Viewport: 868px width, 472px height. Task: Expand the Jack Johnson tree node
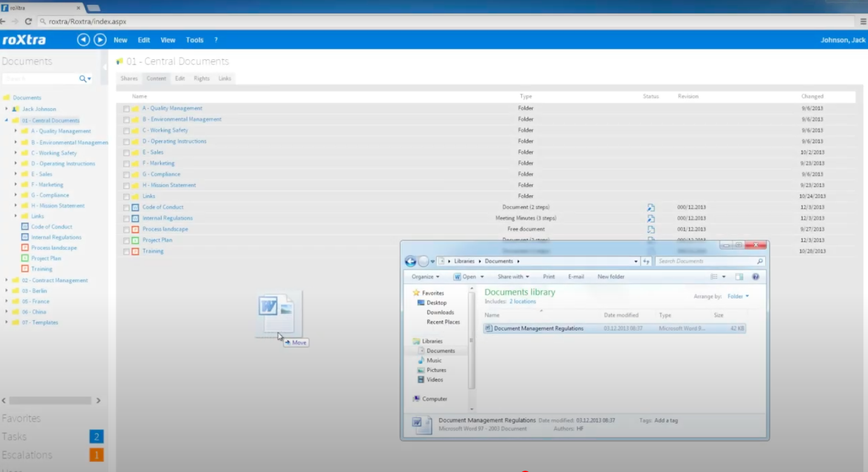click(7, 109)
